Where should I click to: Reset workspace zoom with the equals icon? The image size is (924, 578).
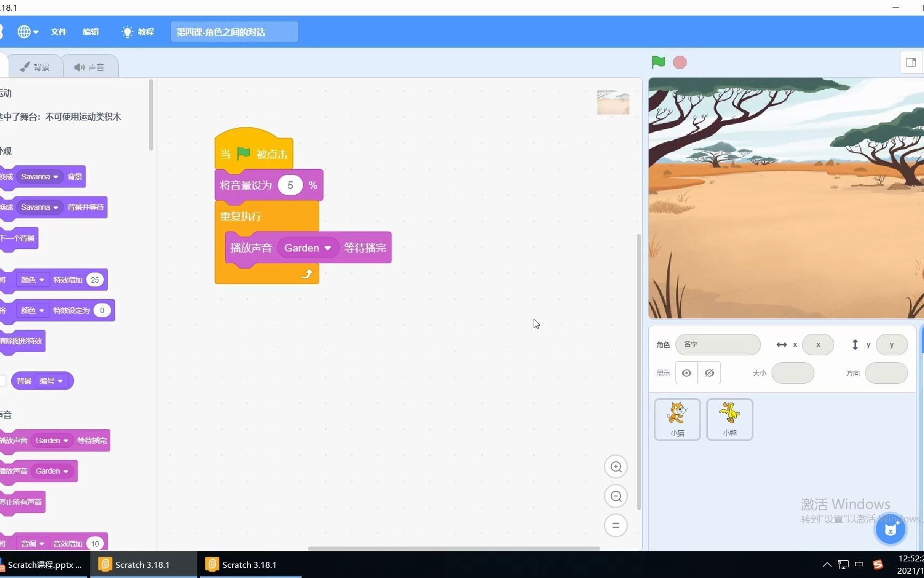(615, 525)
